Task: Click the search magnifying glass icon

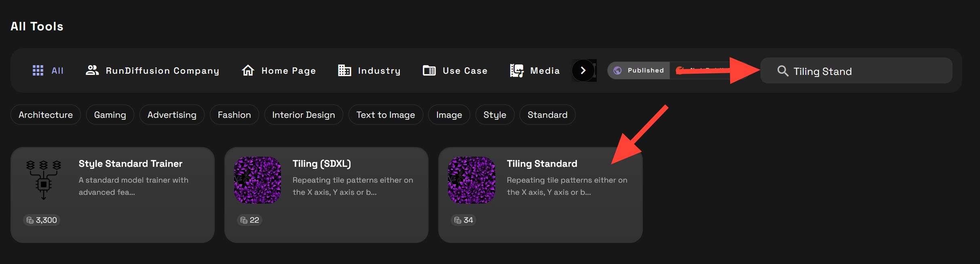Action: point(783,71)
